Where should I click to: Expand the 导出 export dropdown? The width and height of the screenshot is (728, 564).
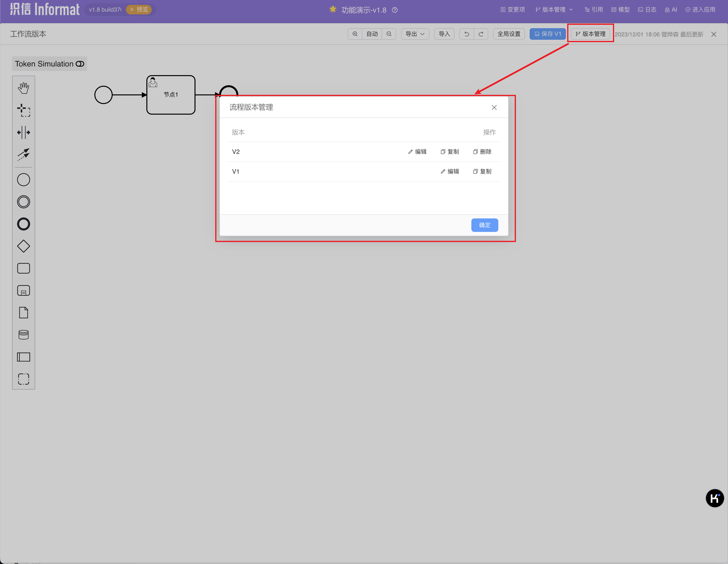click(415, 34)
